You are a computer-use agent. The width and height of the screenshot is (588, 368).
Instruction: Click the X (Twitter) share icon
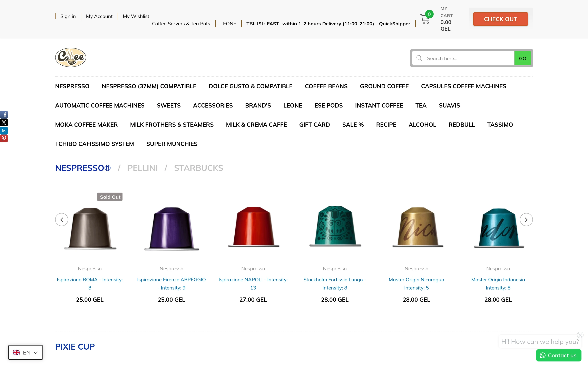click(4, 122)
